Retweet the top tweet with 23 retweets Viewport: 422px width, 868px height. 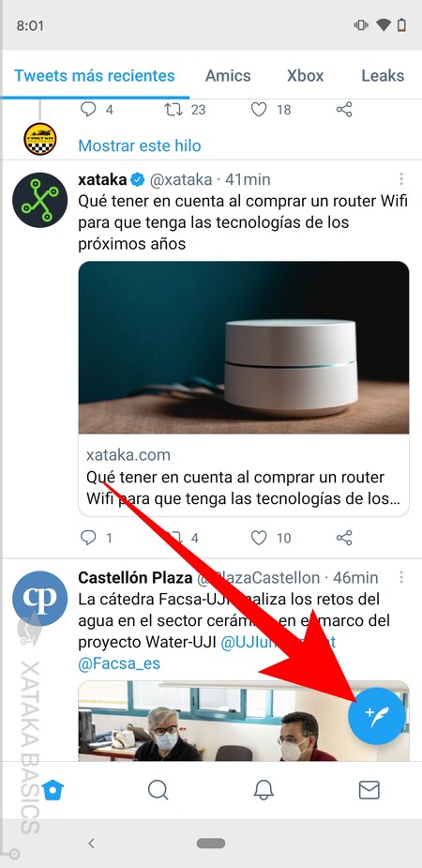coord(173,110)
